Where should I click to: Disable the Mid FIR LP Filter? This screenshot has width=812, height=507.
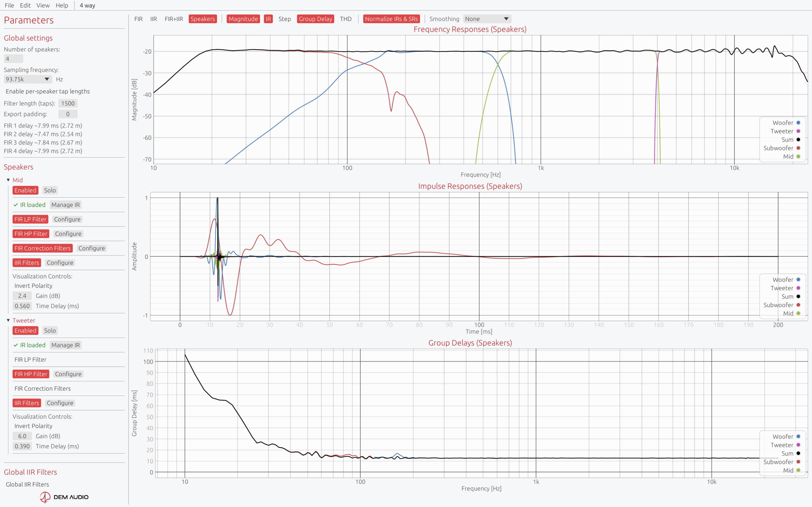[x=30, y=219]
